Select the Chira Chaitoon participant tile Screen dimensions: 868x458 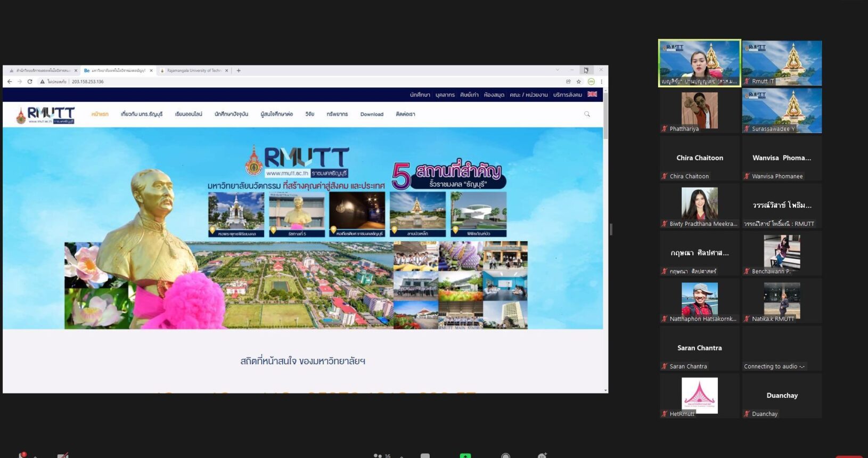(x=699, y=158)
